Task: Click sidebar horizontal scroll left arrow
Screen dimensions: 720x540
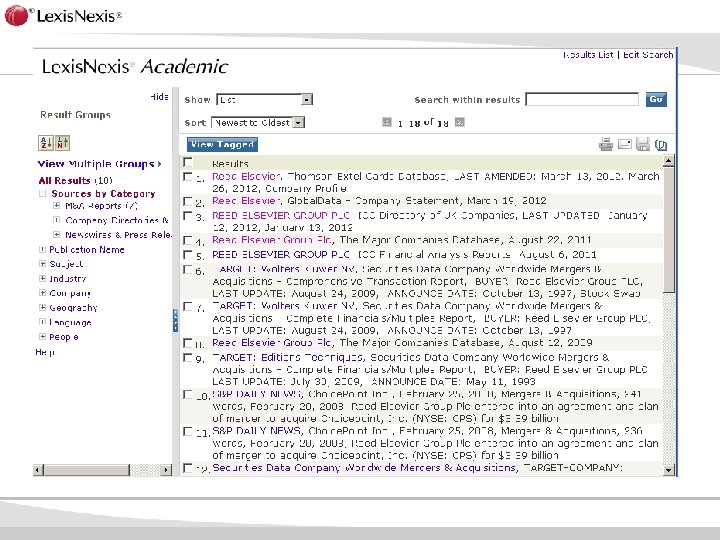Action: point(39,470)
